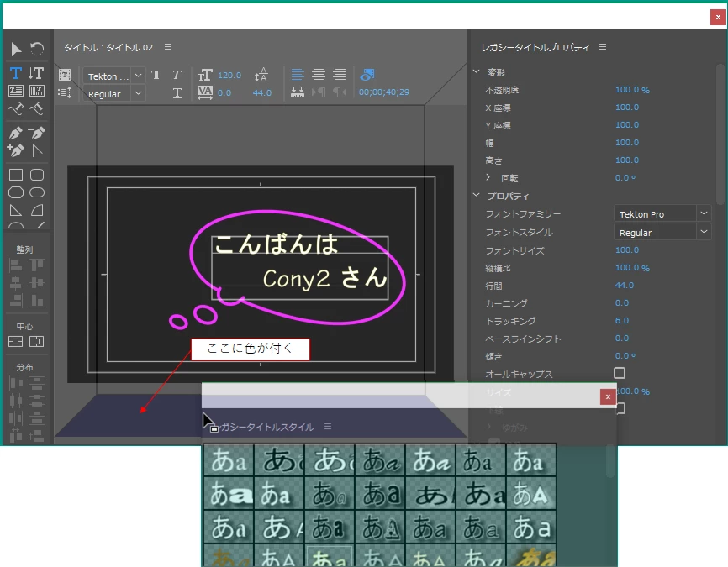Image resolution: width=728 pixels, height=567 pixels.
Task: Click the Vertical Center icon under 中心
Action: click(x=15, y=342)
